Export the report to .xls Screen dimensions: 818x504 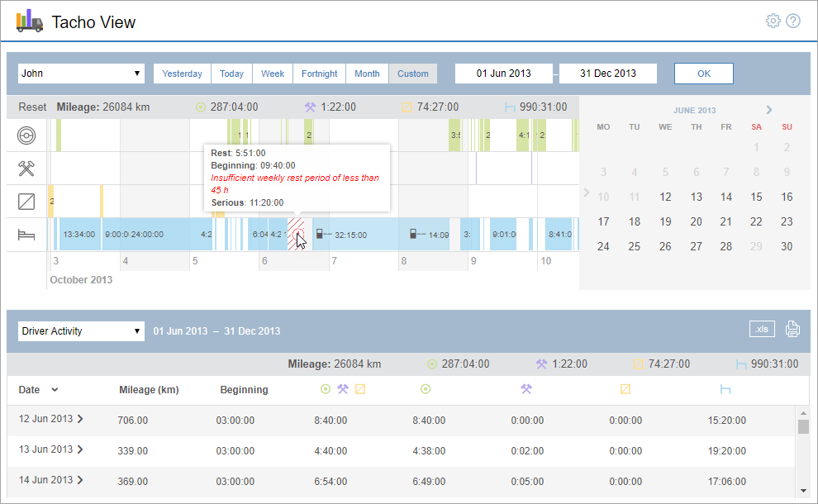tap(762, 330)
